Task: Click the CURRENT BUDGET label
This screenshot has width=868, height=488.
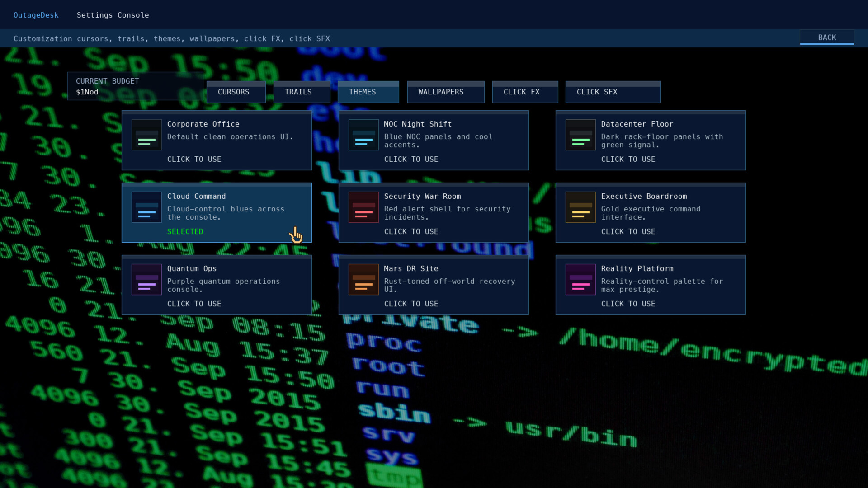Action: (108, 81)
